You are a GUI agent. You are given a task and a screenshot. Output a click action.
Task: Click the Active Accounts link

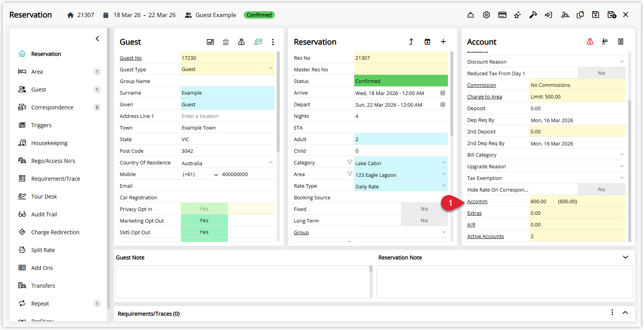tap(486, 236)
